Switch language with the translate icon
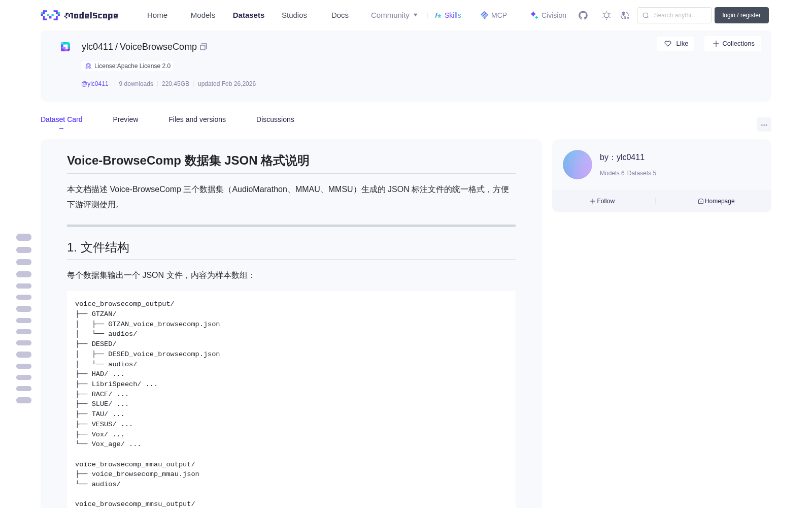Image resolution: width=812 pixels, height=508 pixels. point(625,15)
